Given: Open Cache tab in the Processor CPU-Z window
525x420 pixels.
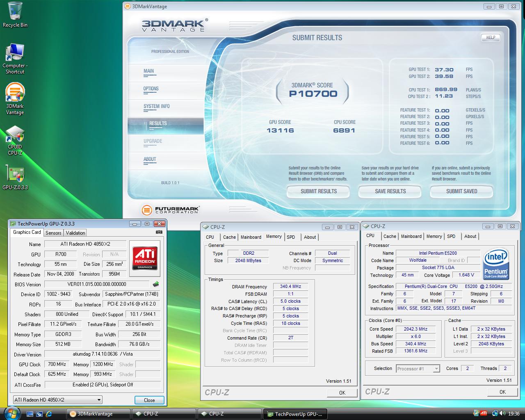Looking at the screenshot, I should coord(390,236).
